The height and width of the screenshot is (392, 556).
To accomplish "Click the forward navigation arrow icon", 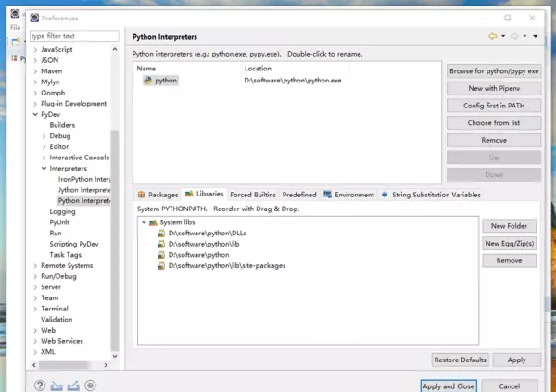I will (x=514, y=36).
